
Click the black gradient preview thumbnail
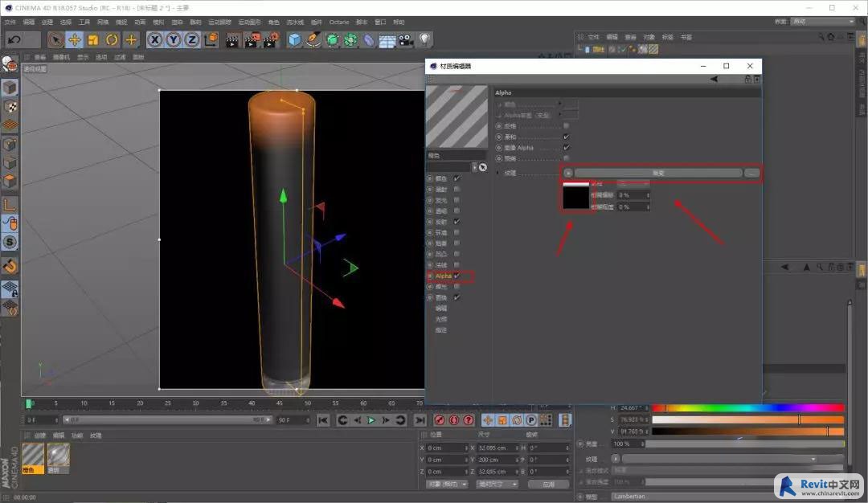(x=575, y=198)
